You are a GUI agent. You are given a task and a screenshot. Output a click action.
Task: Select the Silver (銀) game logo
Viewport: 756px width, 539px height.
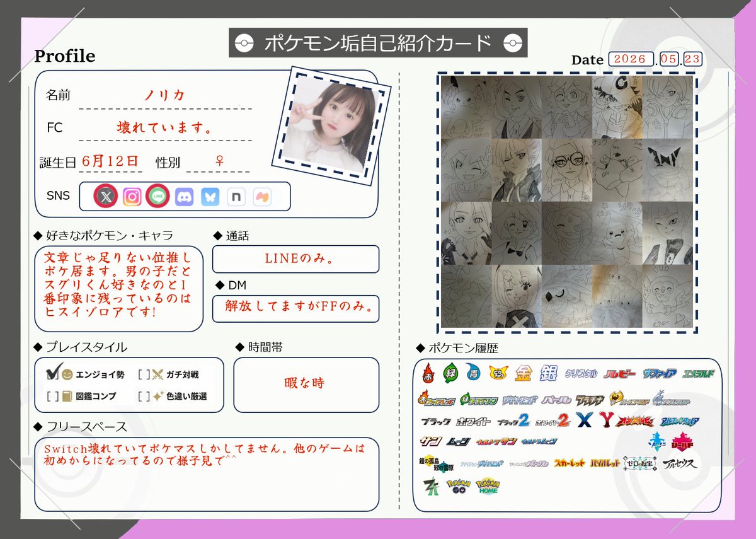tap(549, 372)
